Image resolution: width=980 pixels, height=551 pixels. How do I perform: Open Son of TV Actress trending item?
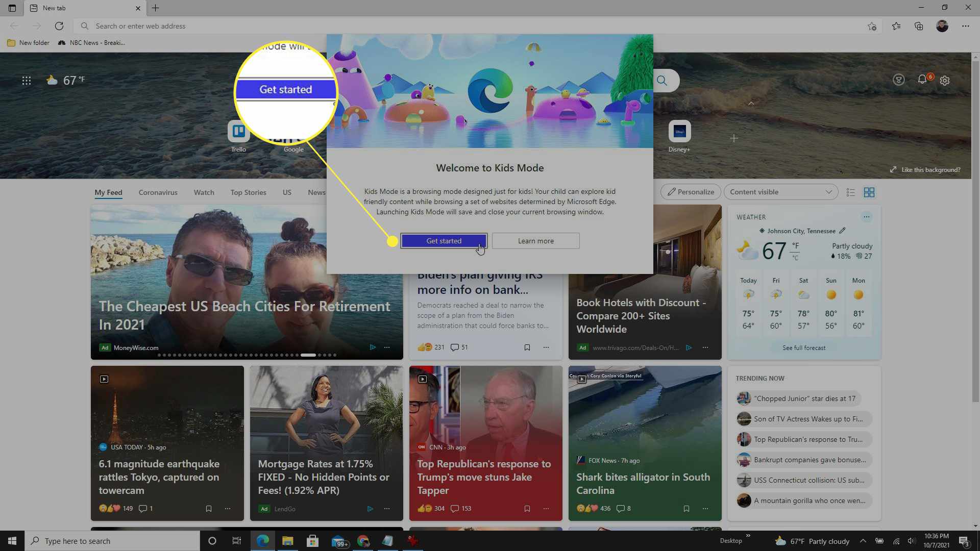804,419
